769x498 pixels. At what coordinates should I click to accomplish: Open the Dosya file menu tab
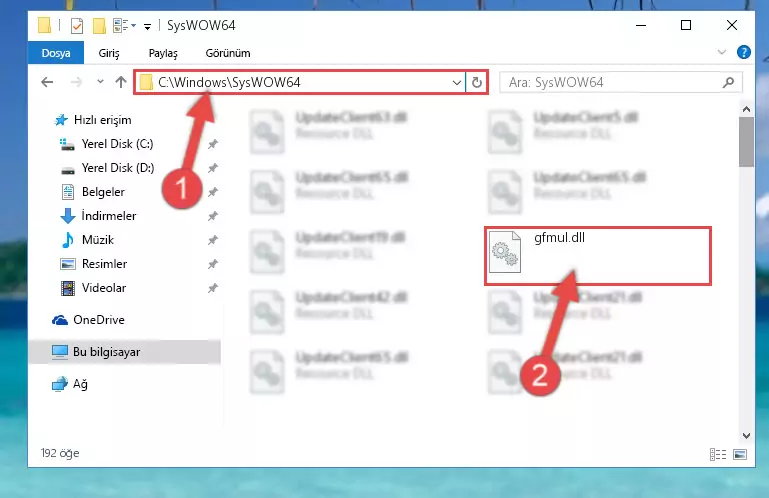[56, 53]
